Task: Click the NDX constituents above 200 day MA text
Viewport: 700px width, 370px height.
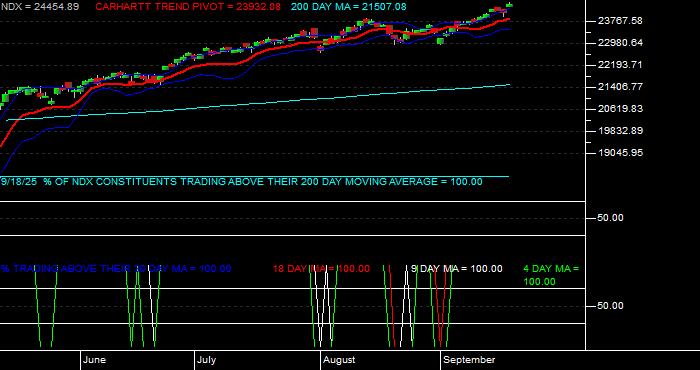Action: pyautogui.click(x=242, y=182)
